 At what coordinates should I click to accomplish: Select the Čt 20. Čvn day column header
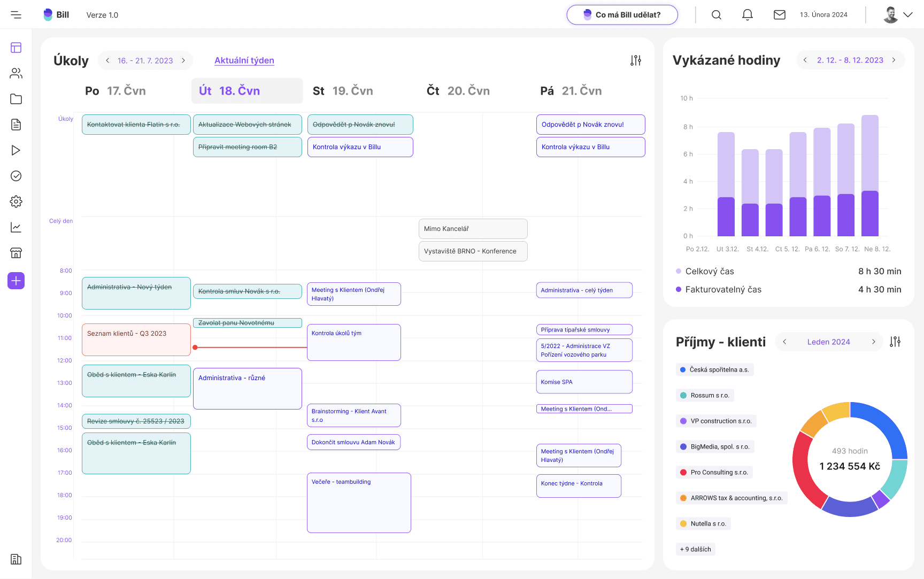pos(458,91)
